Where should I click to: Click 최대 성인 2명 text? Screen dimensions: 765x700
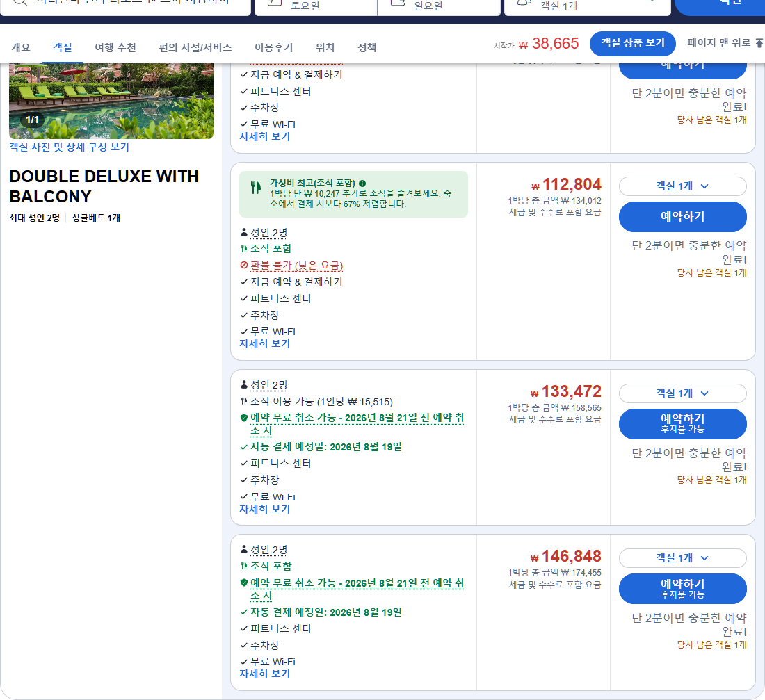click(34, 218)
